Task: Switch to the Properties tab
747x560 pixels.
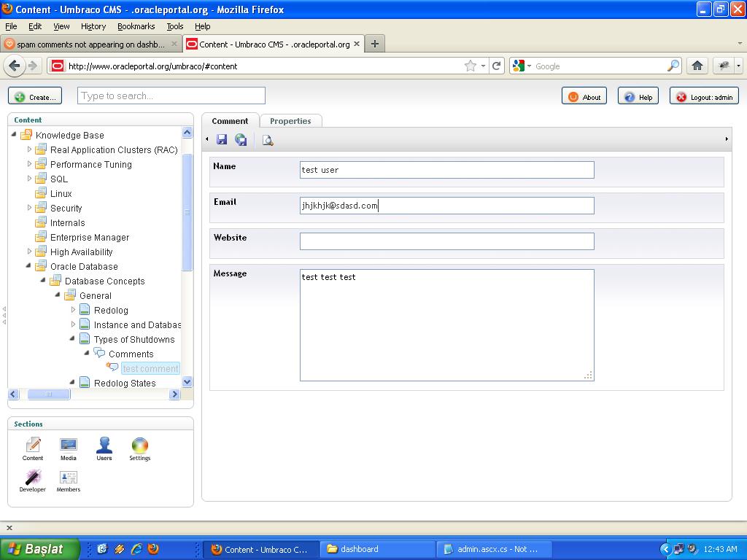Action: click(290, 121)
